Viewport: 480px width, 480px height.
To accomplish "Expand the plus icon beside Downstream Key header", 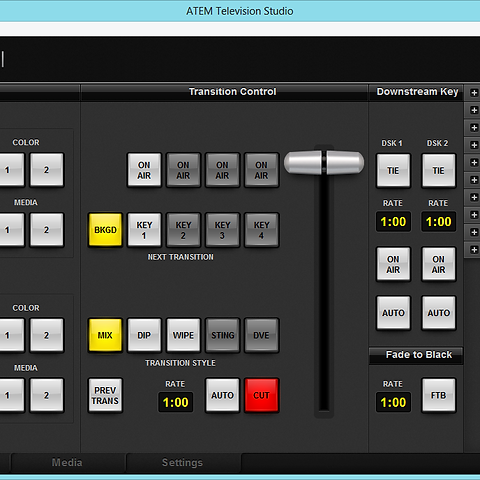I will tap(474, 93).
